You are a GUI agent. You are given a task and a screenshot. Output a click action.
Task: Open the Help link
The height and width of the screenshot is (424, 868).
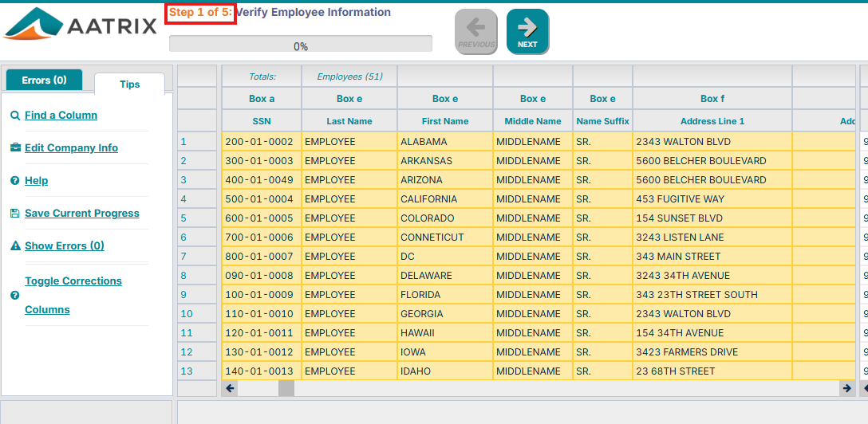[37, 180]
